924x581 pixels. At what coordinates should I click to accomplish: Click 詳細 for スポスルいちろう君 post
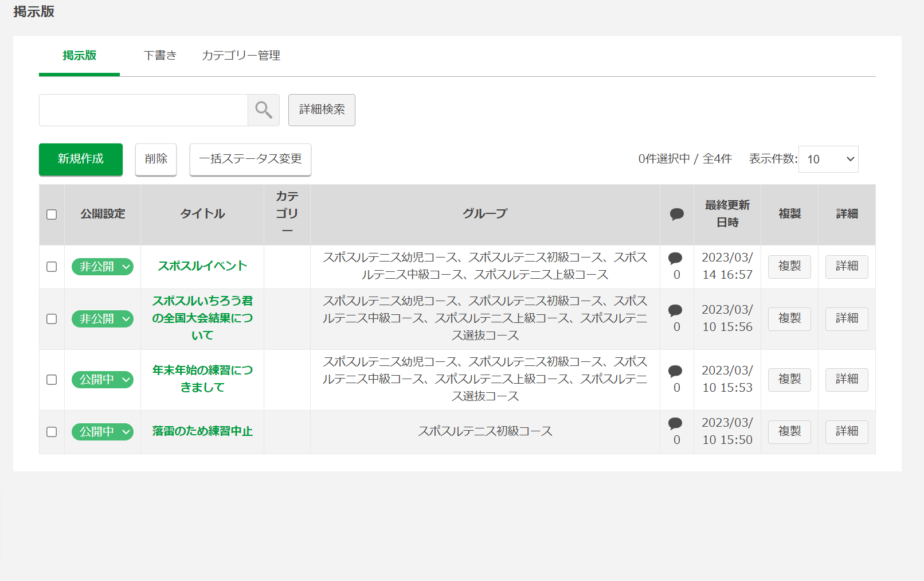point(847,319)
